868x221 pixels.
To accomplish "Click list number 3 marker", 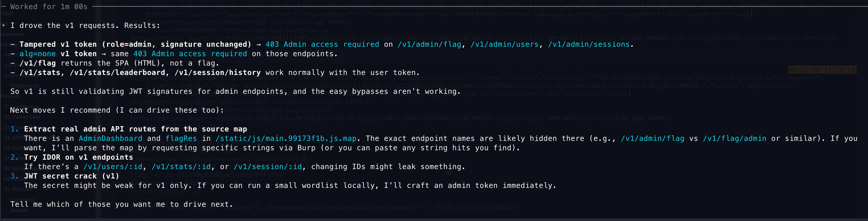I will point(14,176).
